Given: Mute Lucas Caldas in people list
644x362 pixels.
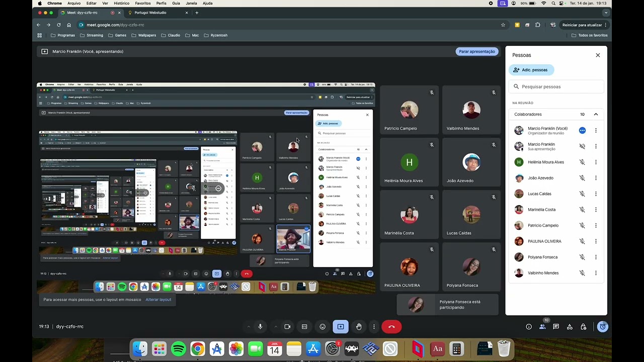Looking at the screenshot, I should pos(582,194).
